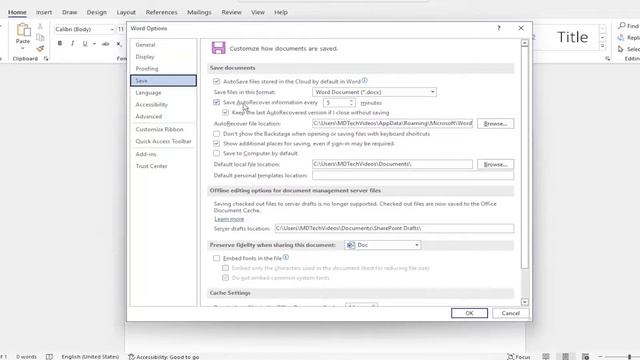The width and height of the screenshot is (640, 360).
Task: Click the Cut scissors icon
Action: click(x=40, y=27)
